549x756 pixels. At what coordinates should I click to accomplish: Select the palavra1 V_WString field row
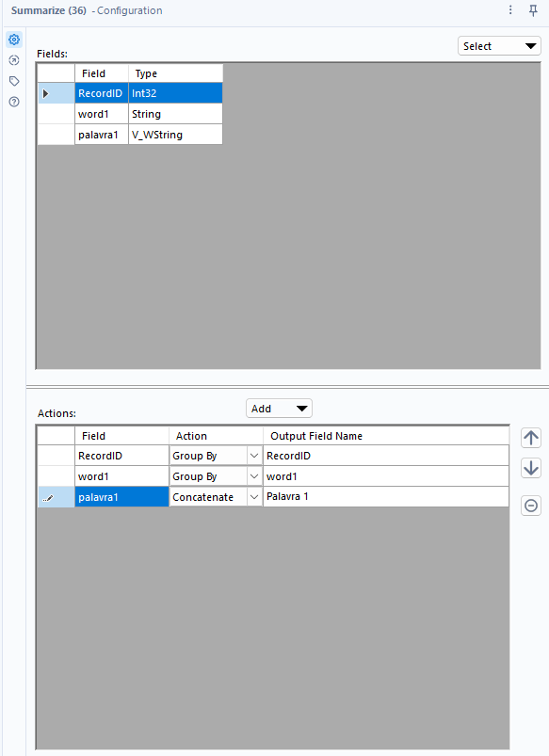coord(130,135)
